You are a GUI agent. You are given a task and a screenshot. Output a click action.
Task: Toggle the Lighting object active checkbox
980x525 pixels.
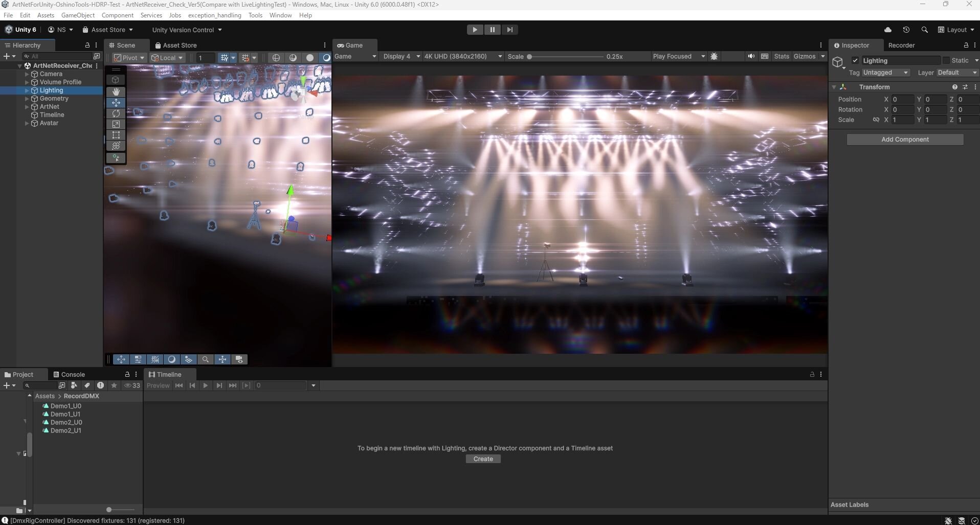855,60
